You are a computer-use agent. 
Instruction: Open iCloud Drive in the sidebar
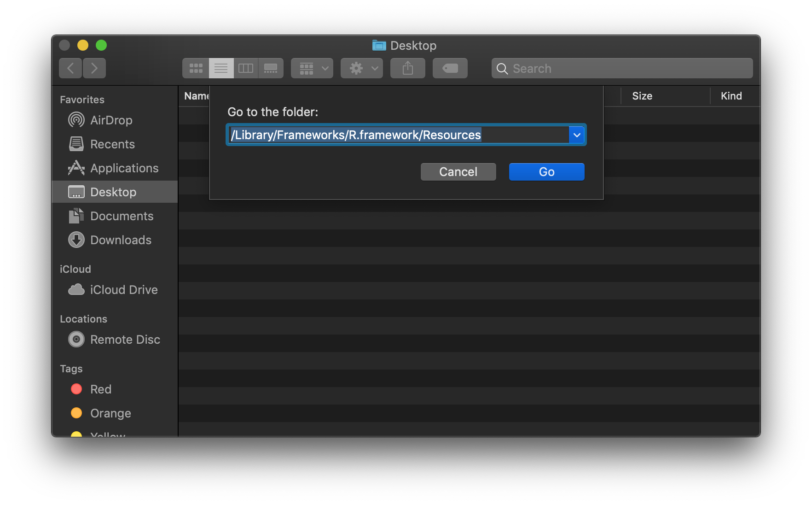tap(123, 290)
